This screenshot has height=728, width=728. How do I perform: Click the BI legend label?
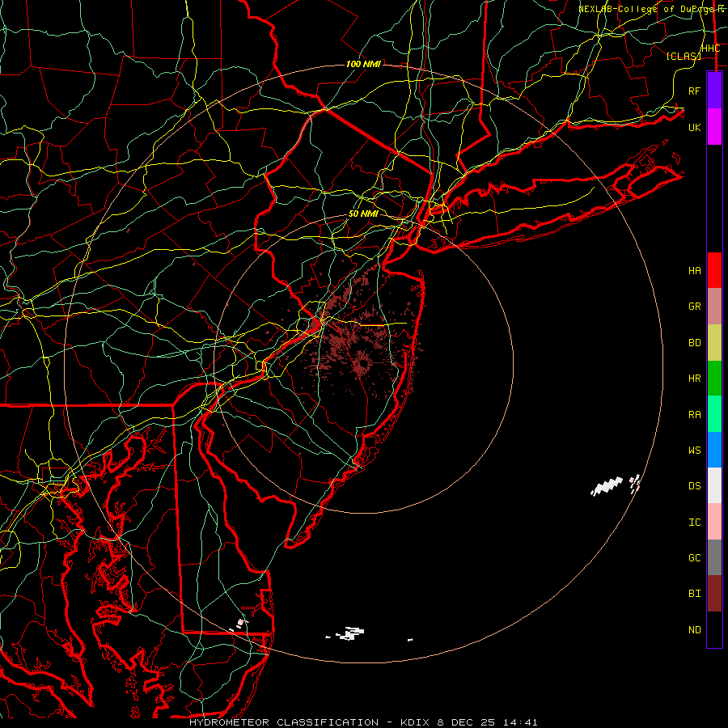[694, 594]
